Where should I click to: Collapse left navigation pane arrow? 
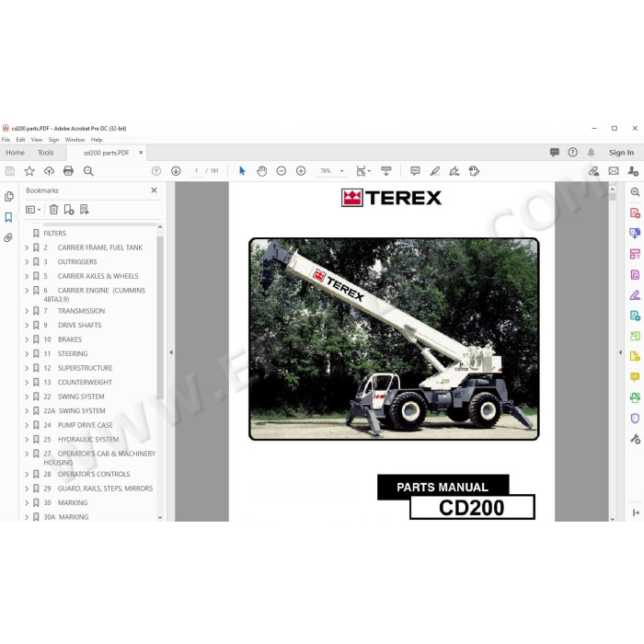(x=171, y=352)
